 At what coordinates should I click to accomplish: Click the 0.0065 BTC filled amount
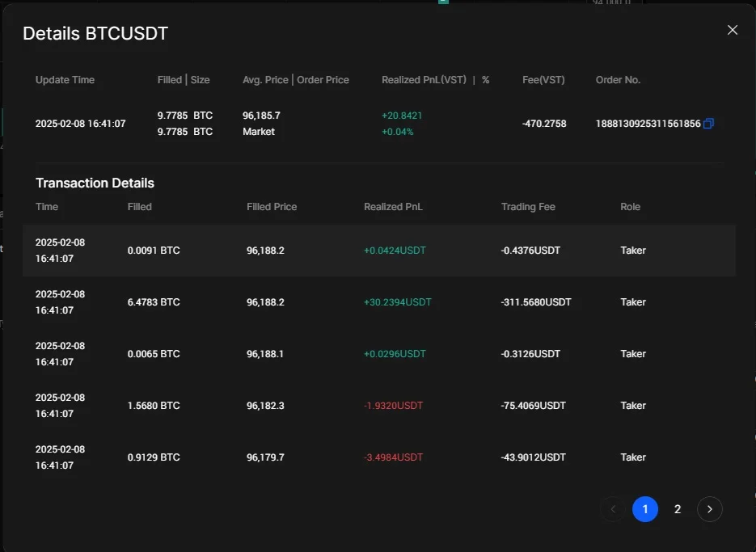(154, 354)
